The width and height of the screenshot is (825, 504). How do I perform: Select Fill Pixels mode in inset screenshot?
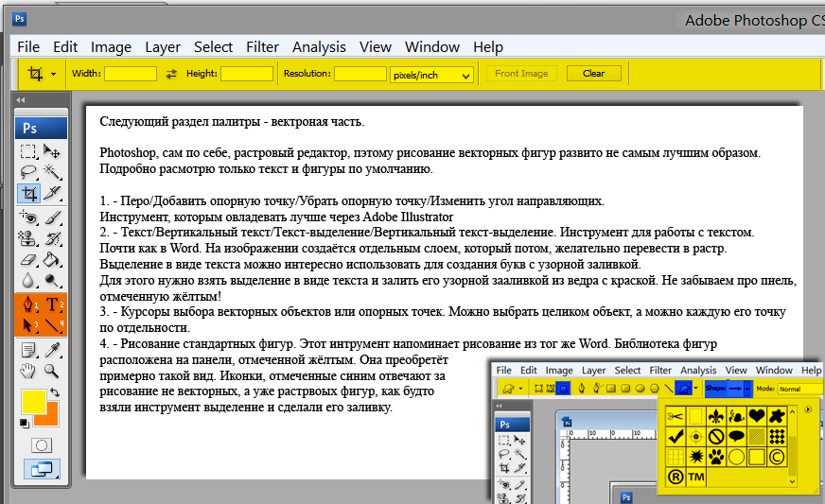563,389
